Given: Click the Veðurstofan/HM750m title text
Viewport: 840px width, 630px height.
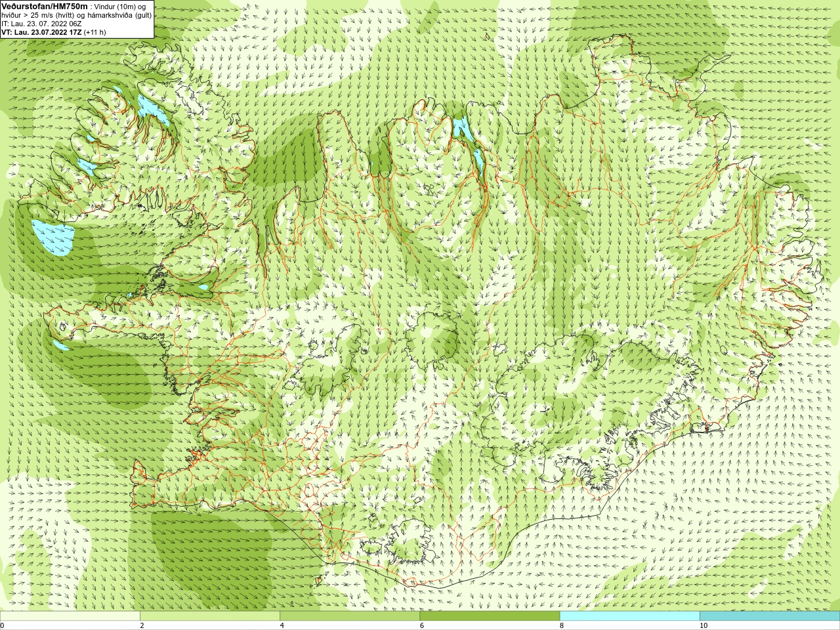Looking at the screenshot, I should 44,6.
